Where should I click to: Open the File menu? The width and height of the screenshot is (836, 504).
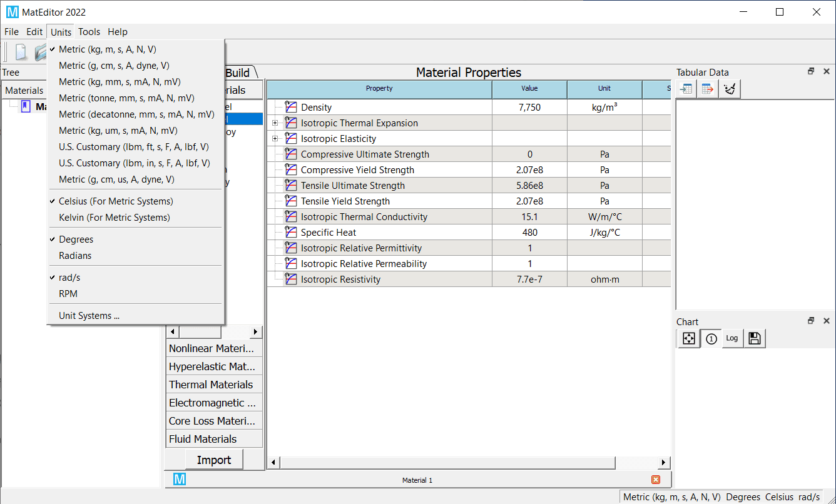tap(11, 32)
